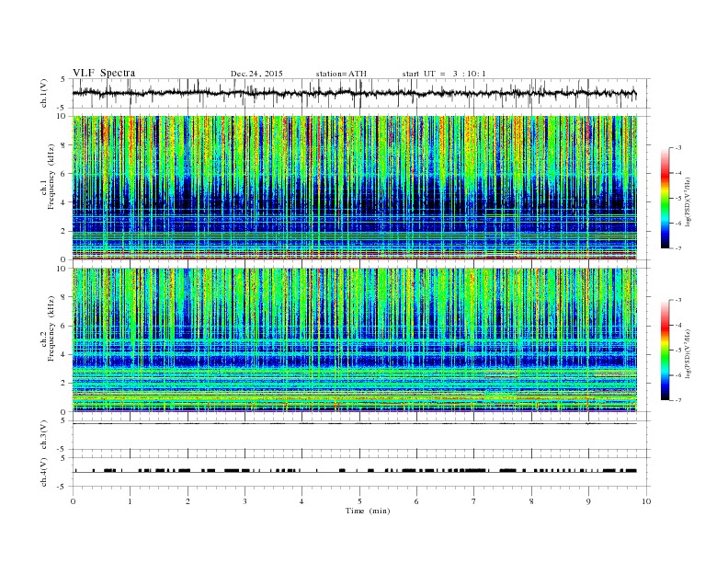Click the time axis tick label "5"

(359, 501)
